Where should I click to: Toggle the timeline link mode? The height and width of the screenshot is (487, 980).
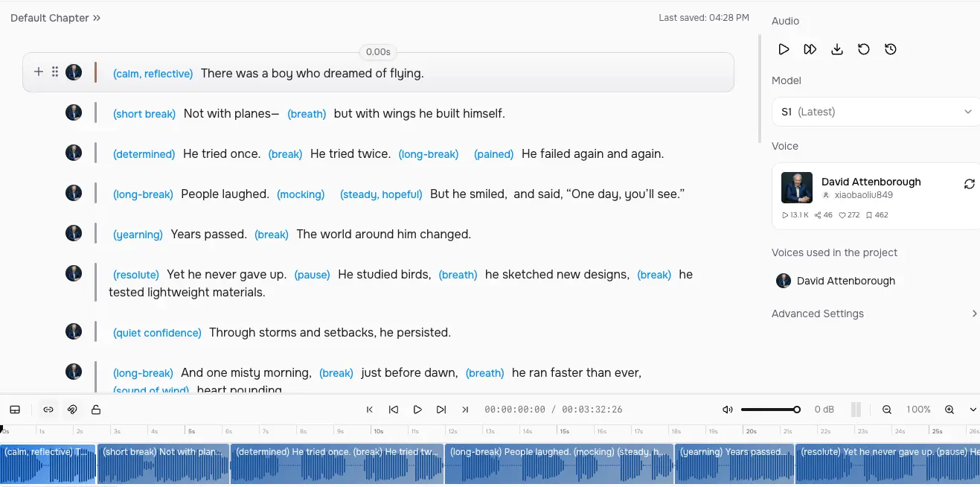tap(48, 410)
